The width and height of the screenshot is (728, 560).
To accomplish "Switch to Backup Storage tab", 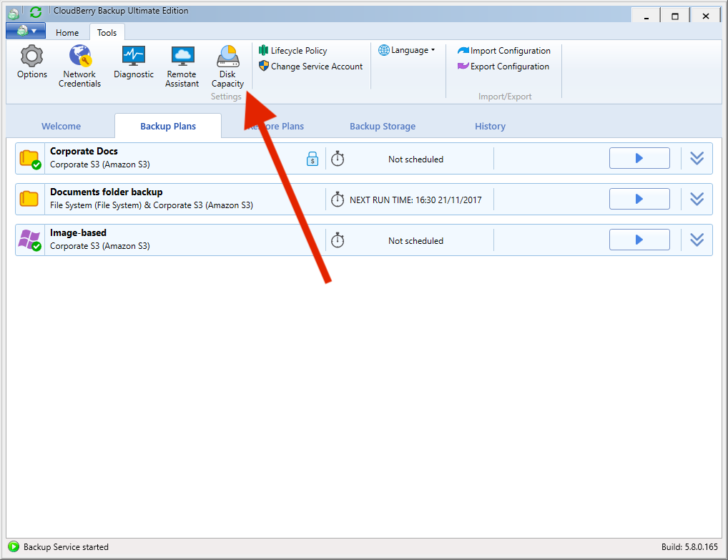I will [x=383, y=127].
